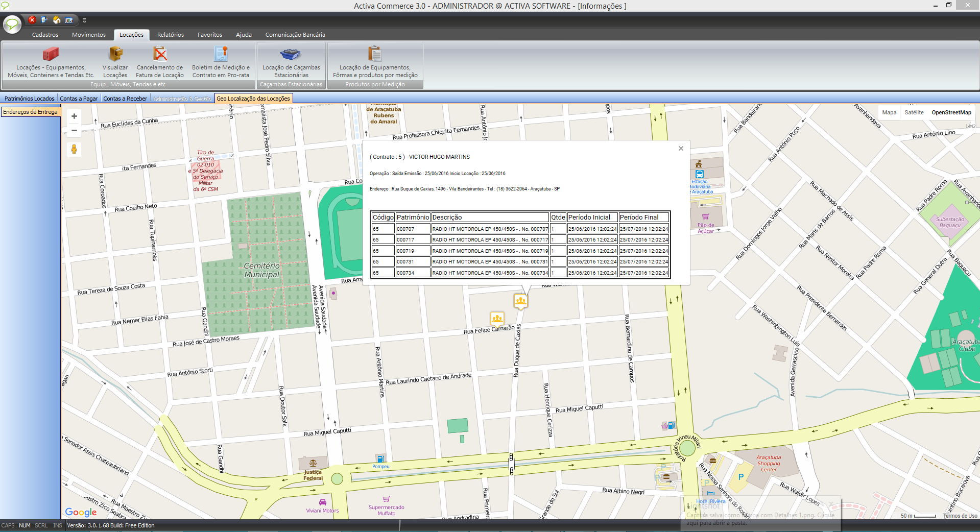Switch map to OpenStreetMap layer

(x=951, y=112)
